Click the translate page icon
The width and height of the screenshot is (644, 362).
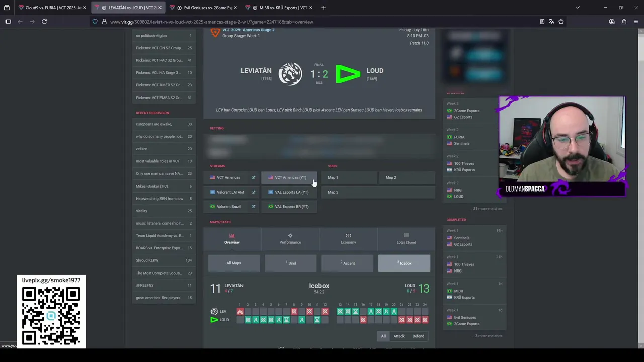point(551,22)
